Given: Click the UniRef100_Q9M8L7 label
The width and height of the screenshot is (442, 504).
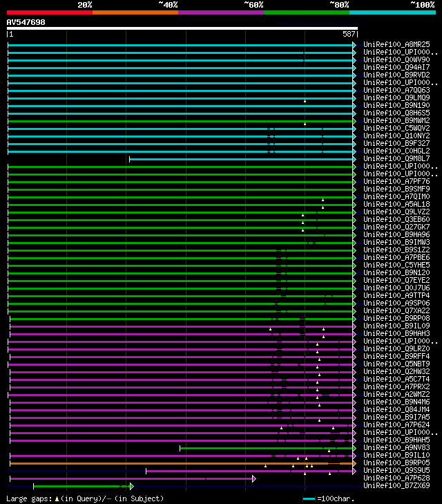Looking at the screenshot, I should [396, 159].
